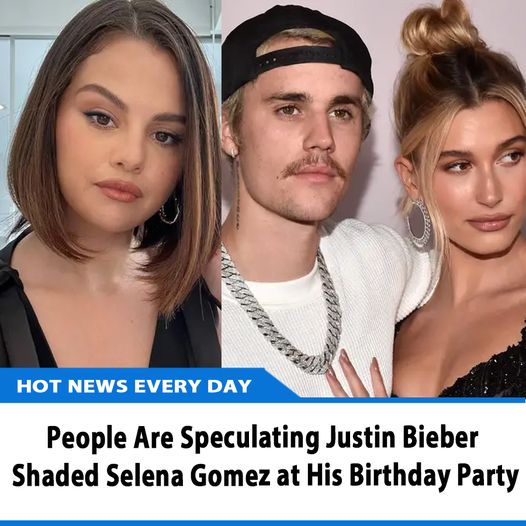Click the blue bar along the bottom edge

[x=263, y=523]
